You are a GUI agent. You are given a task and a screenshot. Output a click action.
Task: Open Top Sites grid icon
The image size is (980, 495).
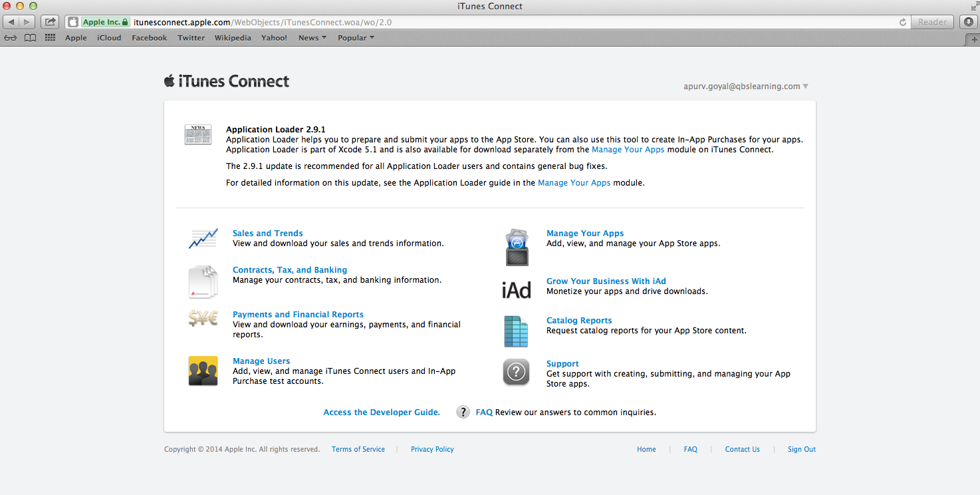tap(50, 38)
